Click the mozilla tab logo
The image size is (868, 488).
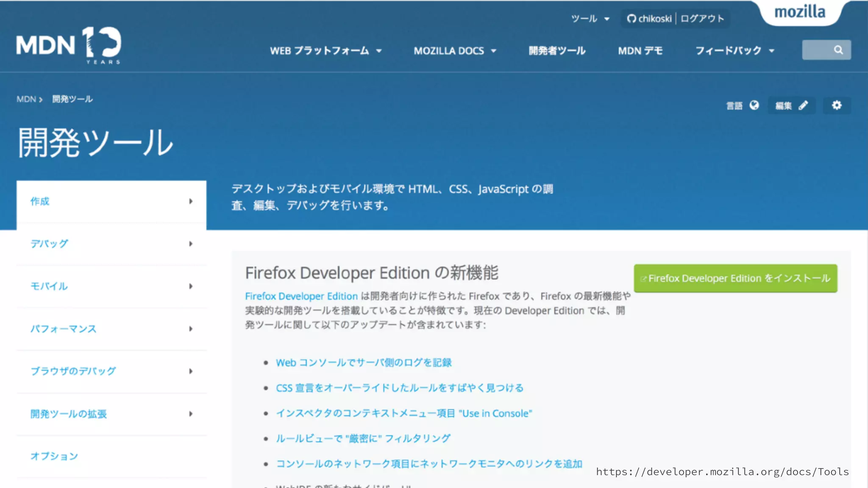[800, 12]
